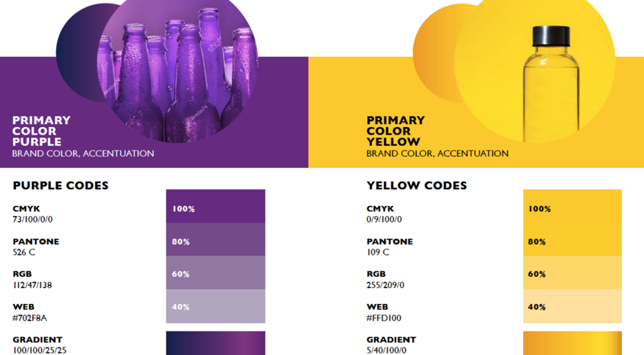Click the purple gradient bar
Image resolution: width=644 pixels, height=355 pixels.
coord(216,343)
